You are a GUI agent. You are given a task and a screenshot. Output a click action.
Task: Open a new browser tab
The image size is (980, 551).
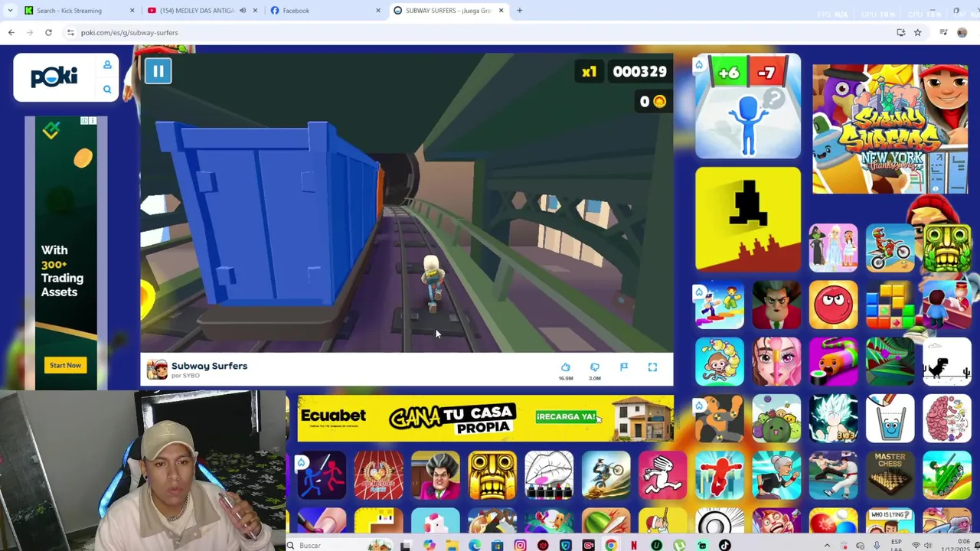coord(519,11)
